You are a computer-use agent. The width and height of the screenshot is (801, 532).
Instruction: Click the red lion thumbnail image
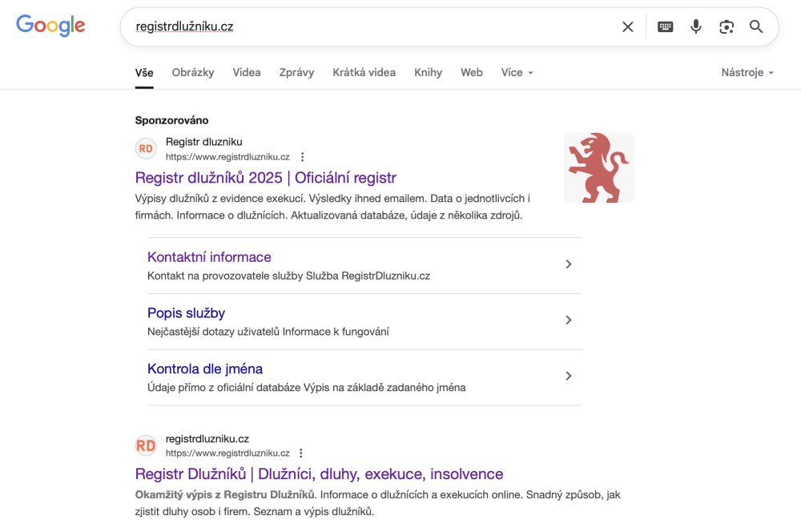pyautogui.click(x=599, y=167)
